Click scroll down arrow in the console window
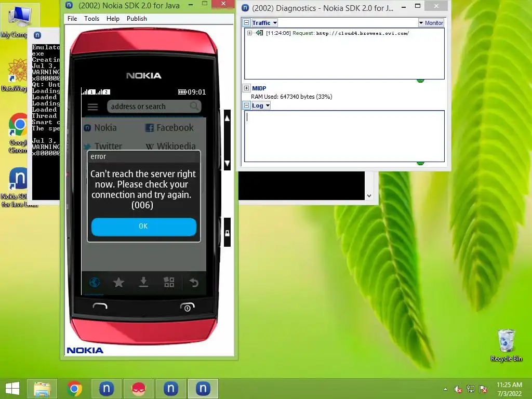This screenshot has height=399, width=532. pos(369,196)
